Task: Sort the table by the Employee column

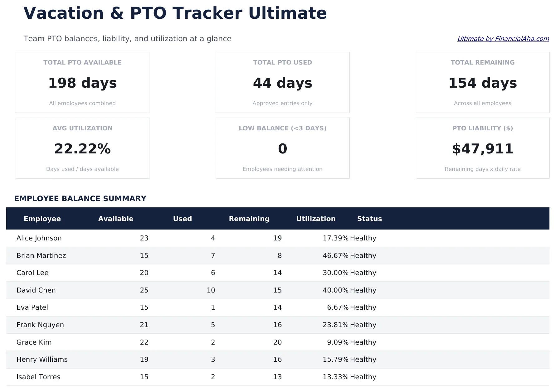Action: click(42, 219)
